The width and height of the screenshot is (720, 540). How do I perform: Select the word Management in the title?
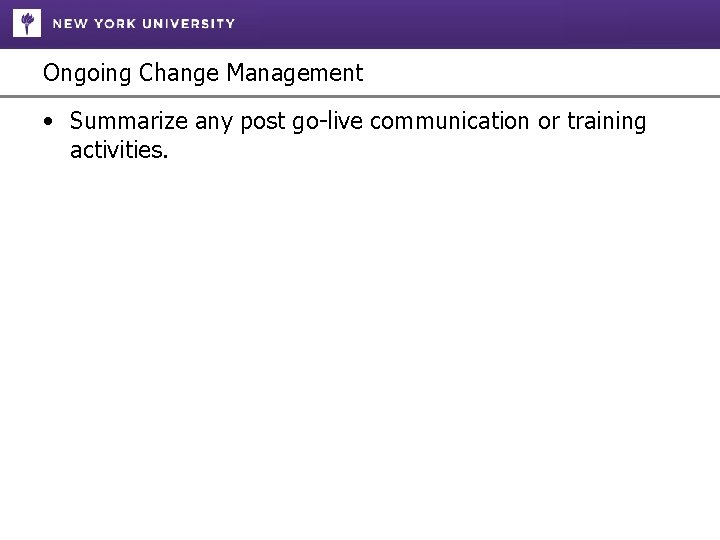[294, 73]
